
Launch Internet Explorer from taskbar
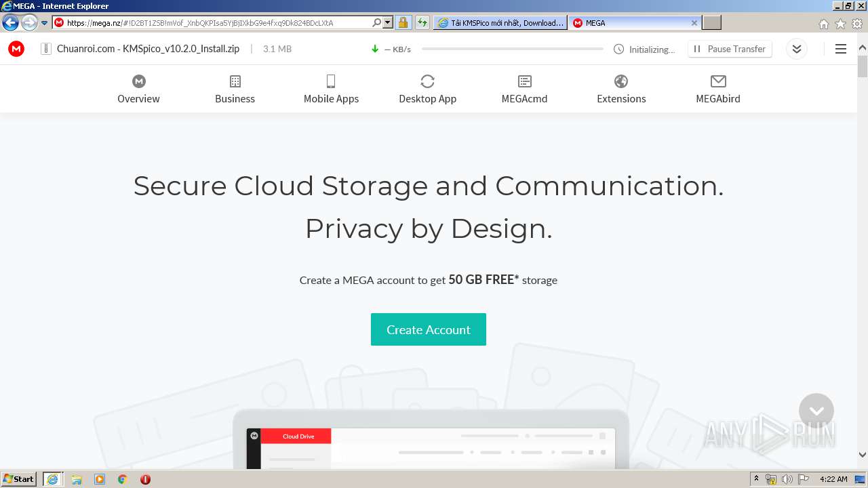tap(52, 479)
